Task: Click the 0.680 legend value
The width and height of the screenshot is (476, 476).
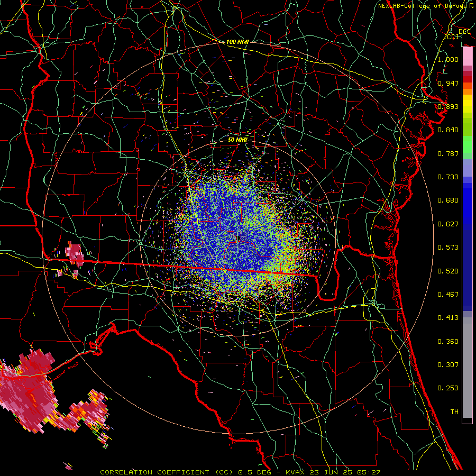Action: [x=448, y=200]
